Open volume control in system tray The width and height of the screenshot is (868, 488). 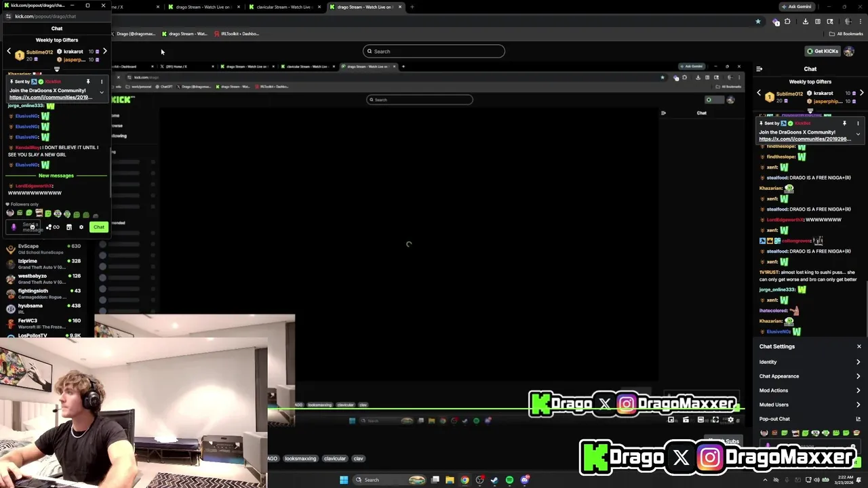pyautogui.click(x=816, y=480)
